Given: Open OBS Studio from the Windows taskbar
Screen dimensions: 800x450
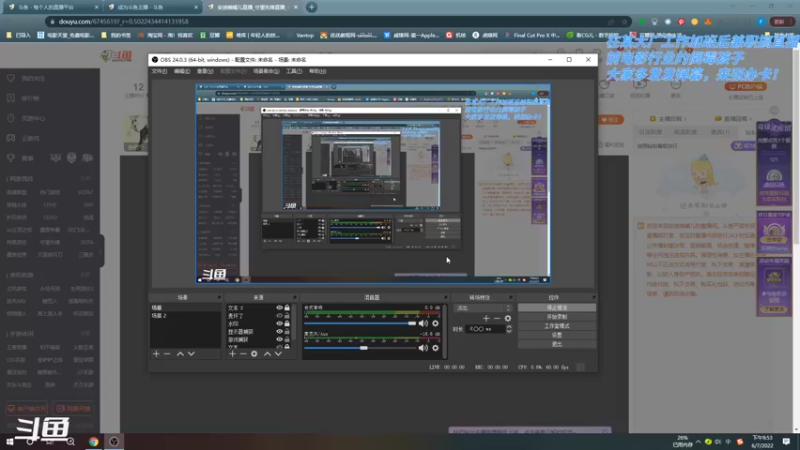Looking at the screenshot, I should 114,442.
